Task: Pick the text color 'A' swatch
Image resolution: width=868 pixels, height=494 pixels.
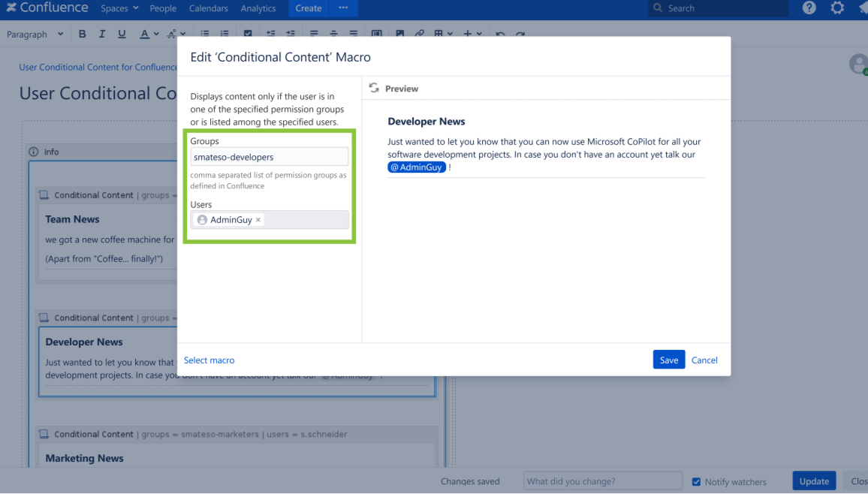Action: point(144,34)
